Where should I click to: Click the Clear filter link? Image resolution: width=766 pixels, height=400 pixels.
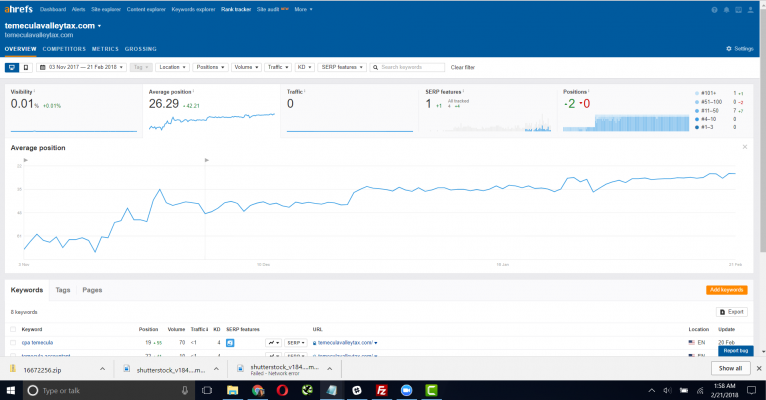[x=463, y=67]
